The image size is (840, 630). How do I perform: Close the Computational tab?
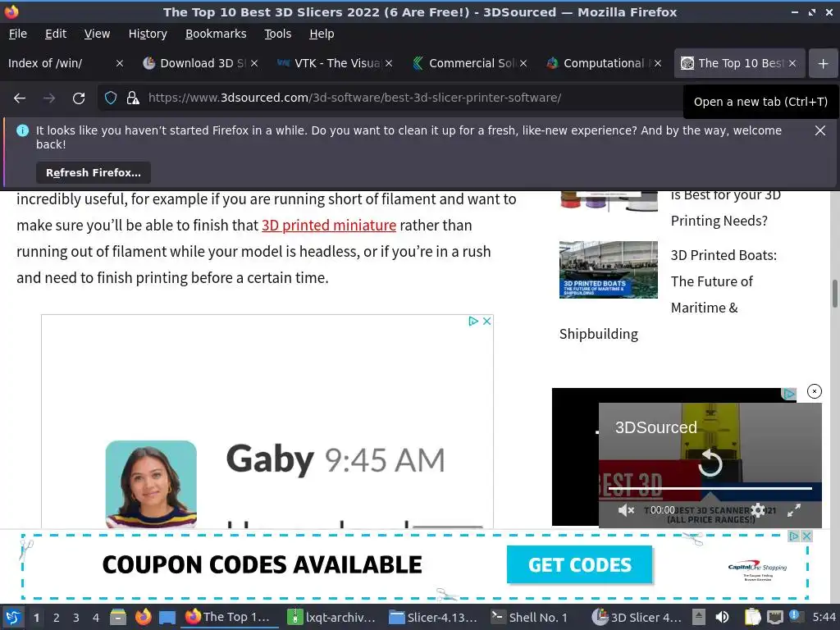(x=658, y=63)
